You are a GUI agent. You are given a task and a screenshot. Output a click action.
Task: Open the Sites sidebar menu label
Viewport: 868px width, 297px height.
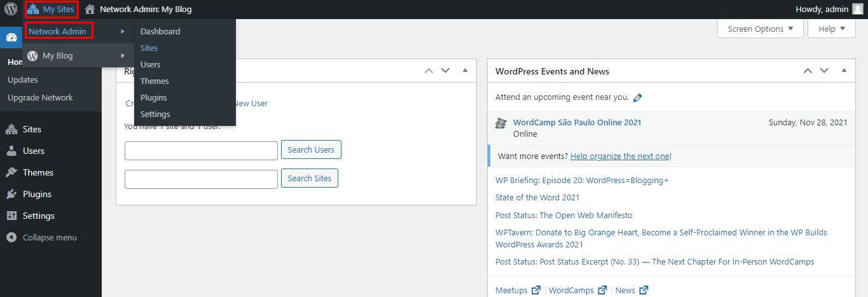pyautogui.click(x=32, y=129)
